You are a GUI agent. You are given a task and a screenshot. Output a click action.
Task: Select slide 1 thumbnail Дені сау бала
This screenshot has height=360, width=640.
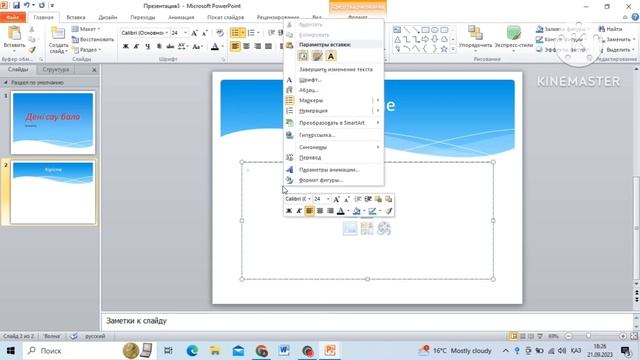[x=53, y=123]
